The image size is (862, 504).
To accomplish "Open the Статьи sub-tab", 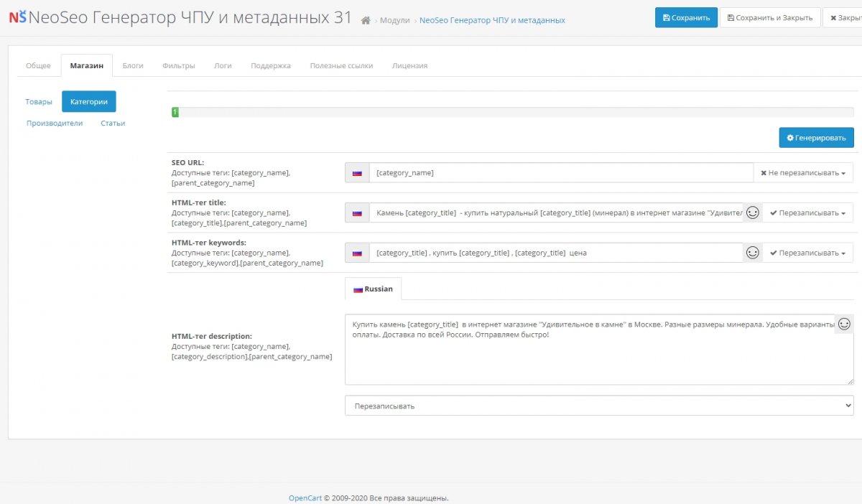I will pos(113,123).
